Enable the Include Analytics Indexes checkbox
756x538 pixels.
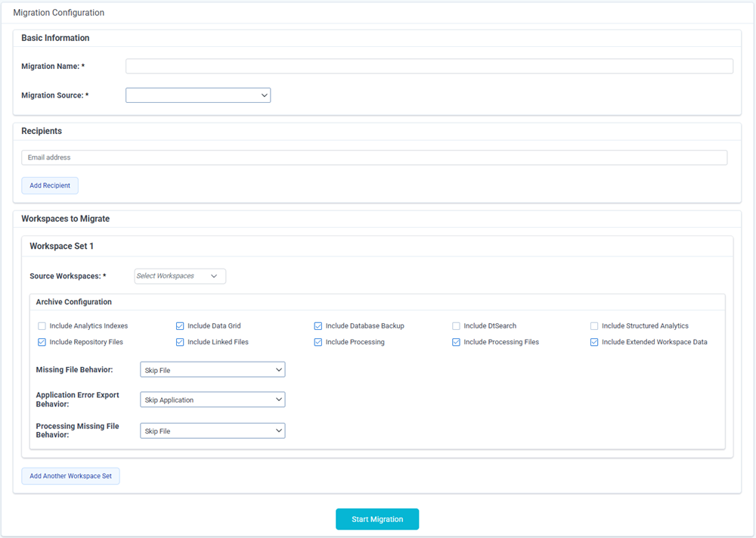tap(42, 325)
